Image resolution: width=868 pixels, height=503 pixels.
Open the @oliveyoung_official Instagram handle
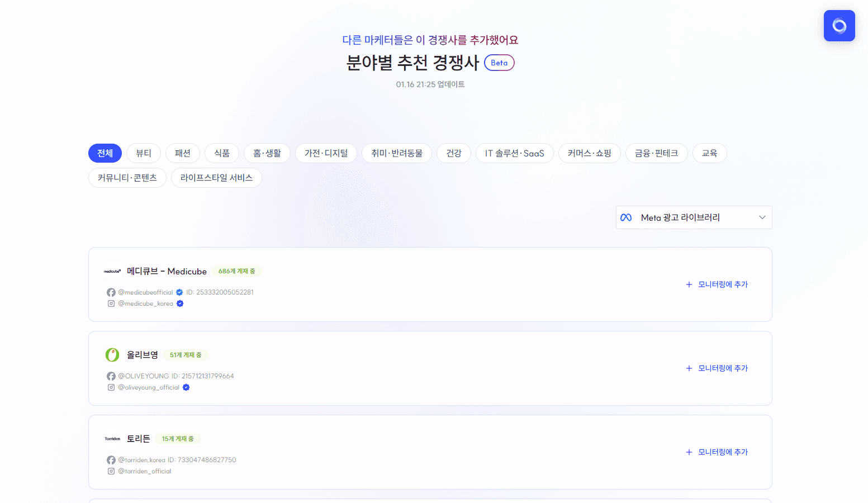[x=149, y=387]
